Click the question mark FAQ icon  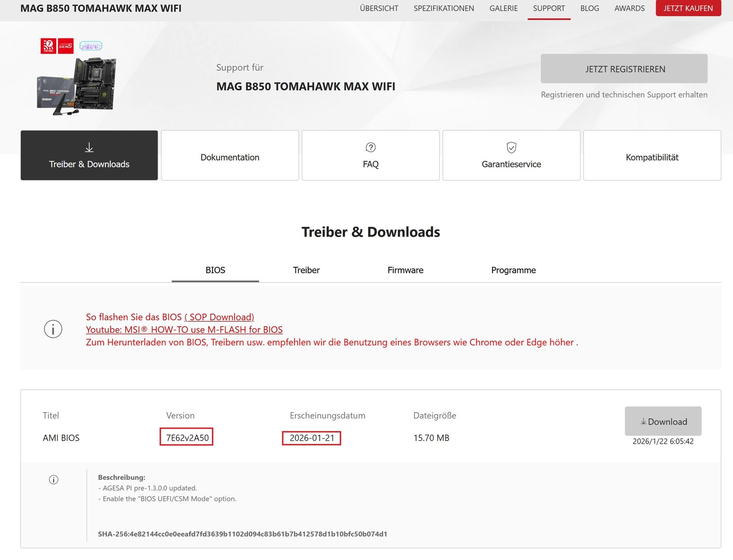pos(370,147)
